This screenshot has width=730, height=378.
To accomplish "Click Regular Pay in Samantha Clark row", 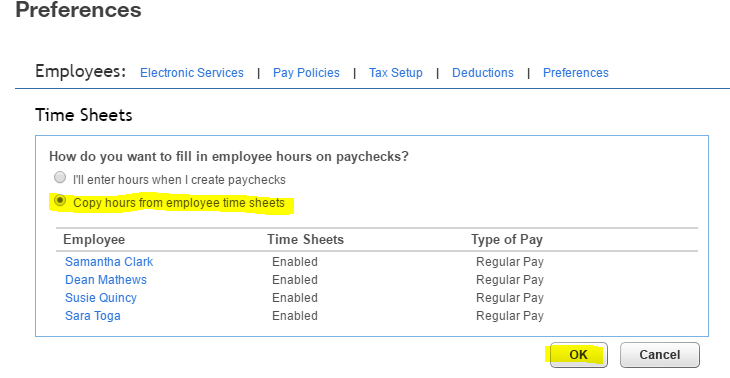I will click(510, 262).
